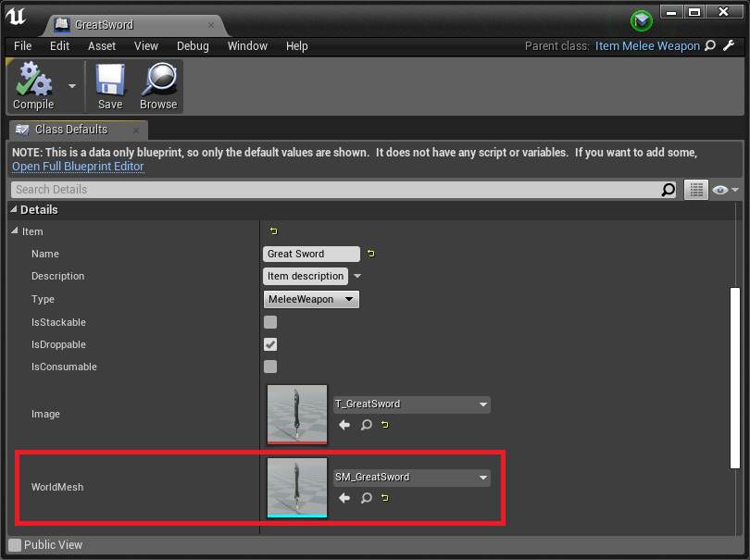The height and width of the screenshot is (560, 750).
Task: Tick the IsConsumable checkbox
Action: pyautogui.click(x=270, y=367)
